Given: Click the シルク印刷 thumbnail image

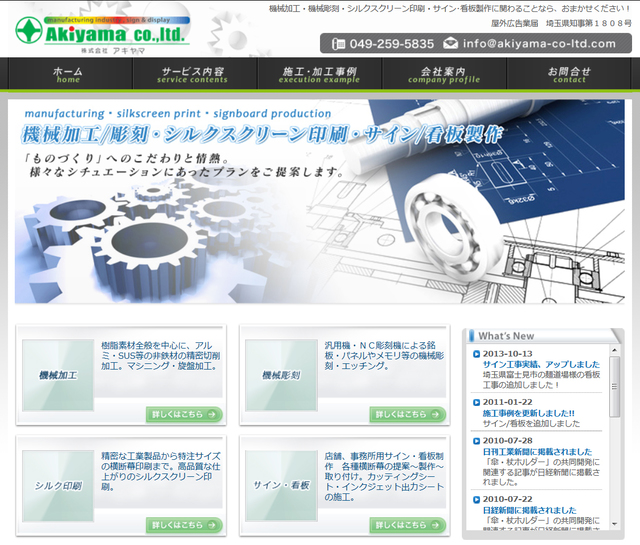Looking at the screenshot, I should click(x=57, y=485).
